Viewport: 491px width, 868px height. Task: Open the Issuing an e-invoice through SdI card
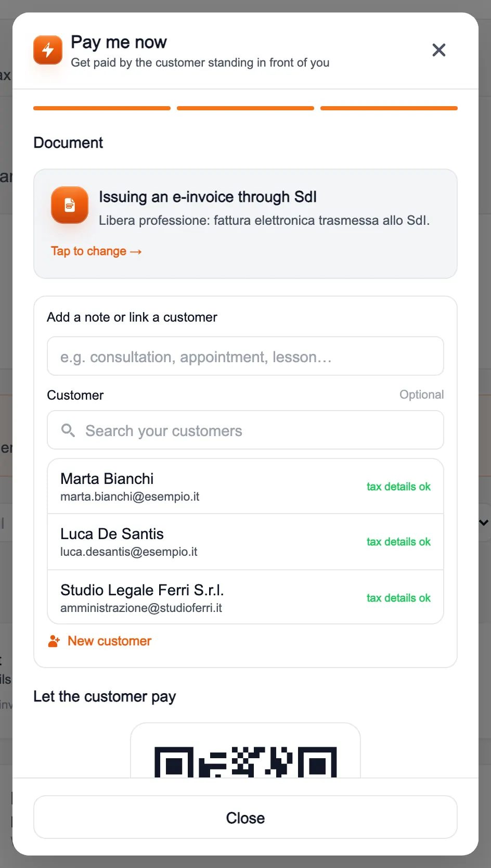pos(245,224)
